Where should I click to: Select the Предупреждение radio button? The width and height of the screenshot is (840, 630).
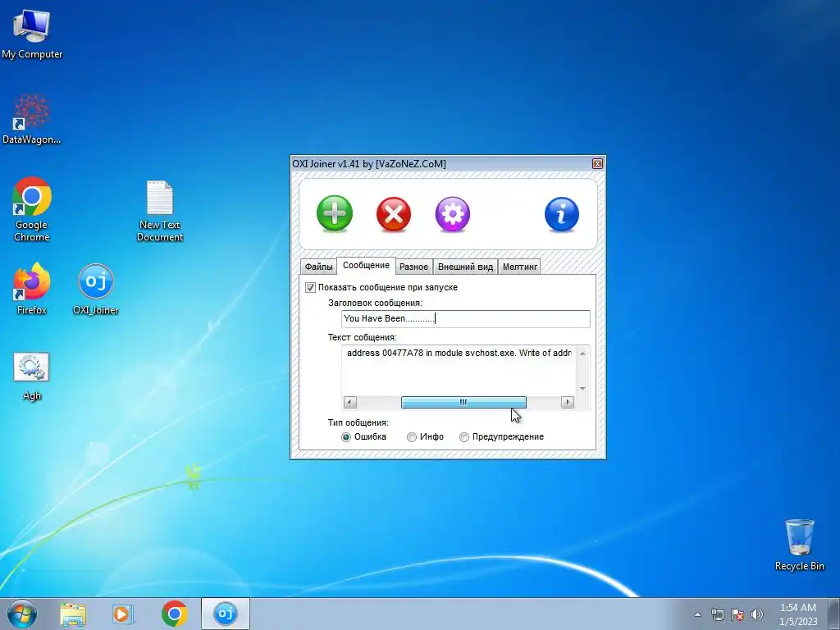coord(464,437)
